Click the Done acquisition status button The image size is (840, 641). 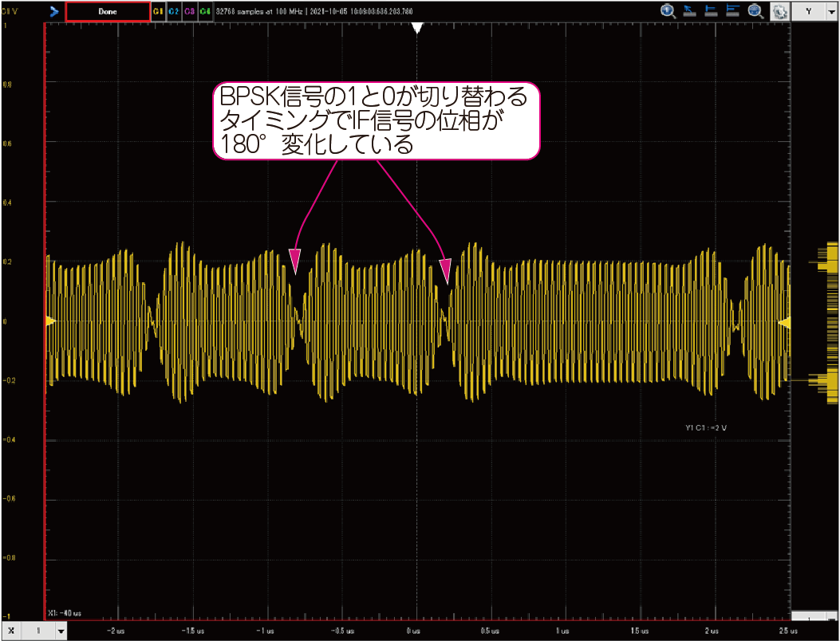[108, 12]
